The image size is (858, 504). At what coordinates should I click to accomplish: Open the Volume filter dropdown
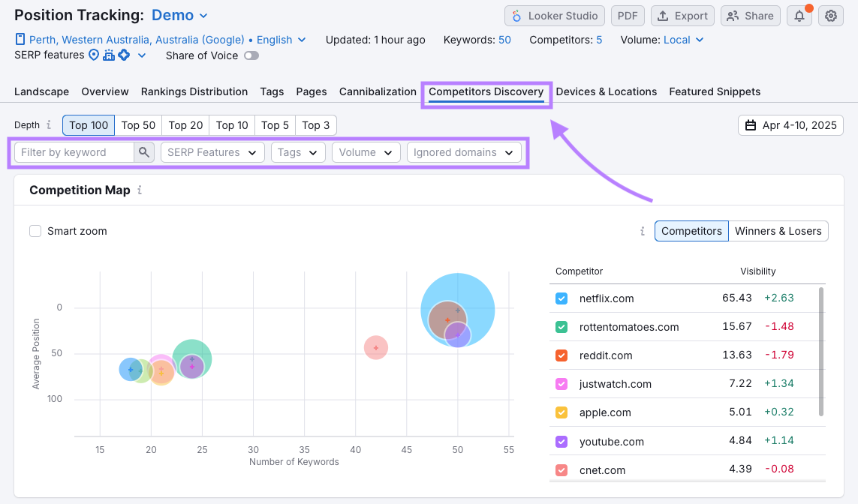(x=366, y=152)
